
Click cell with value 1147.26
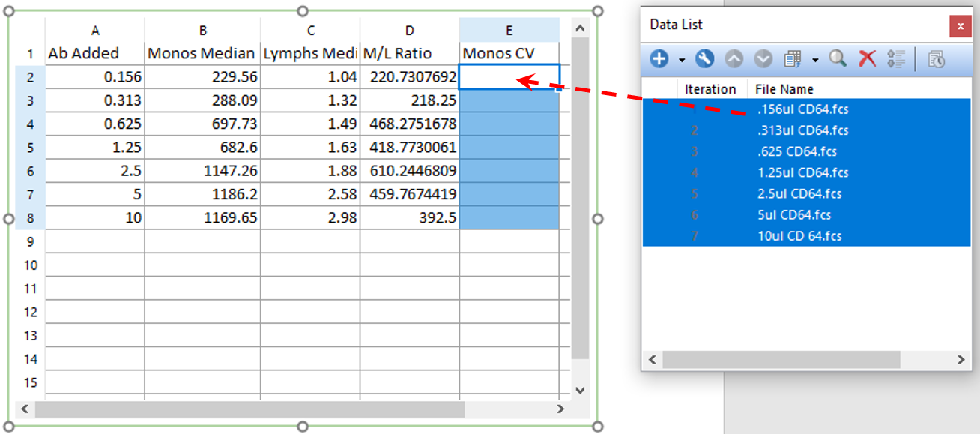(x=203, y=171)
